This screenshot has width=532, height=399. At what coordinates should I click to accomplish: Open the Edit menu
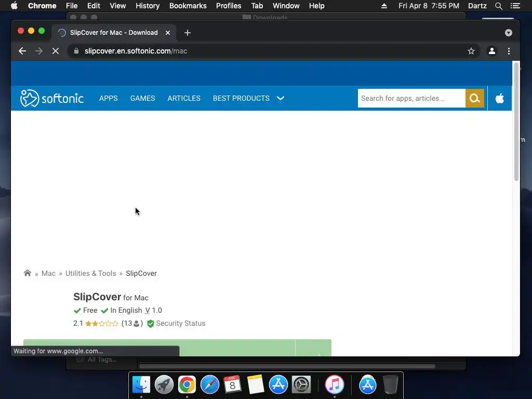pos(94,6)
